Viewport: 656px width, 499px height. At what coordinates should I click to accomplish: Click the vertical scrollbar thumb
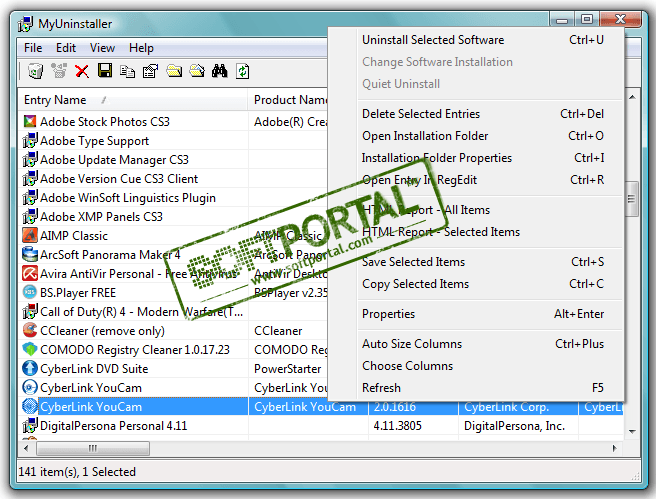[632, 199]
